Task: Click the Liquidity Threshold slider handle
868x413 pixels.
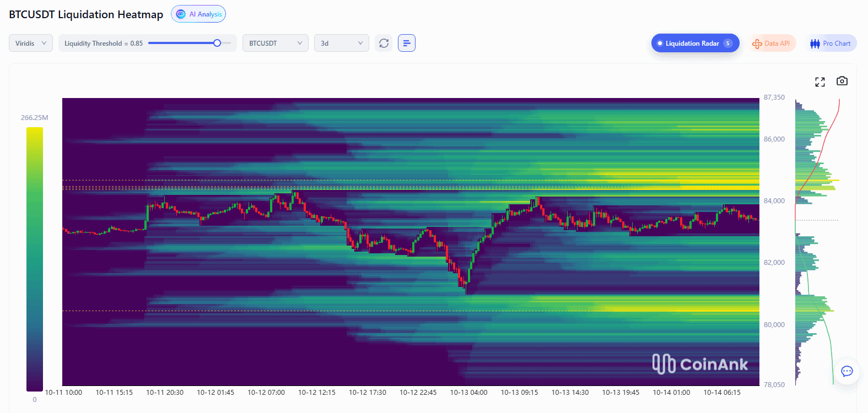Action: pos(217,43)
